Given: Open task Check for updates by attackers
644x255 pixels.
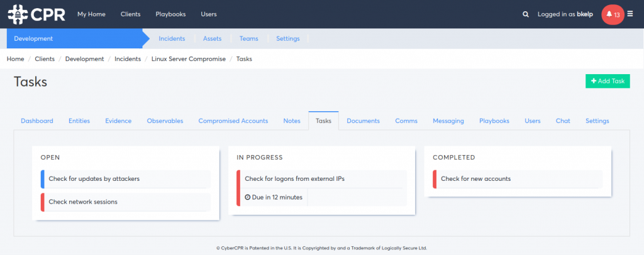Looking at the screenshot, I should (x=126, y=179).
